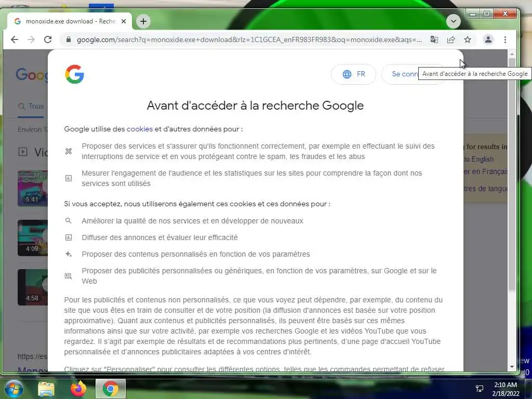Click the network tray icon
Viewport: 532px width, 399px height.
pos(480,389)
